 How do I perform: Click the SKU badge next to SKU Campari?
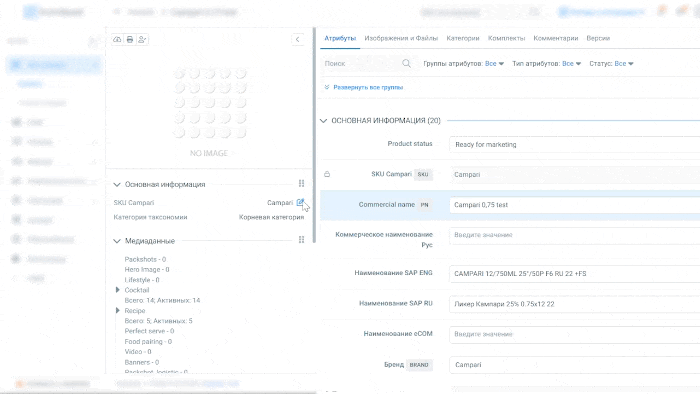[x=423, y=174]
